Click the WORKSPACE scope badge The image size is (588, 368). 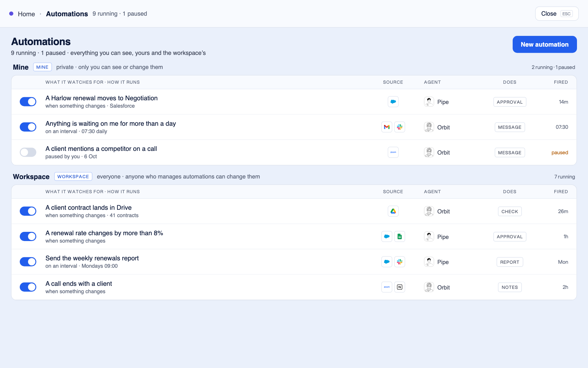click(73, 177)
